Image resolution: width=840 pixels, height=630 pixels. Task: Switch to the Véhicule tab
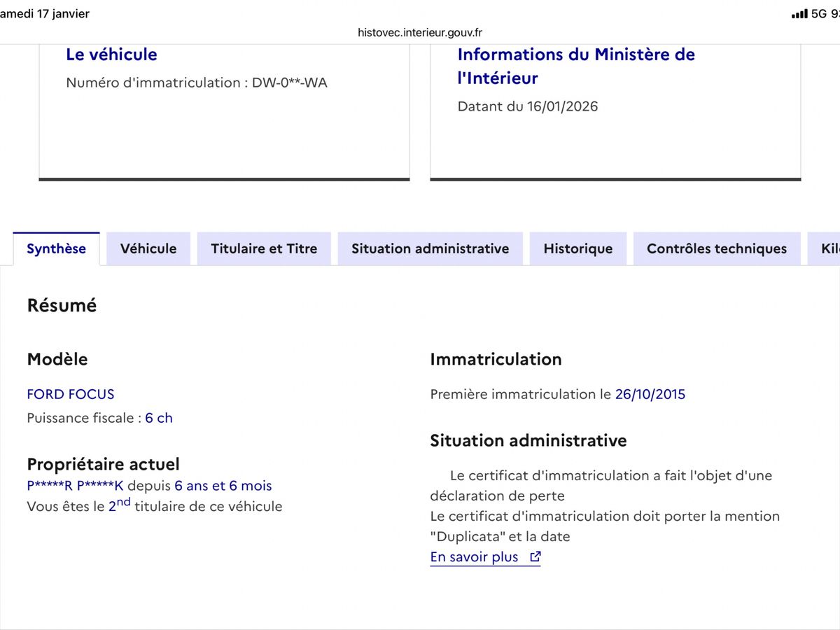pyautogui.click(x=148, y=248)
